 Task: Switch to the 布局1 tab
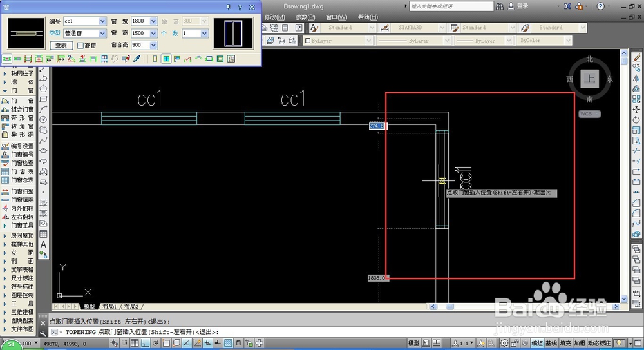(x=109, y=306)
